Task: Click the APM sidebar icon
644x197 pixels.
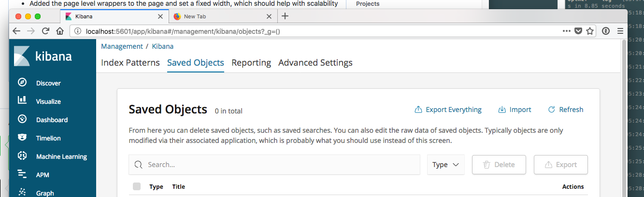Action: 22,174
